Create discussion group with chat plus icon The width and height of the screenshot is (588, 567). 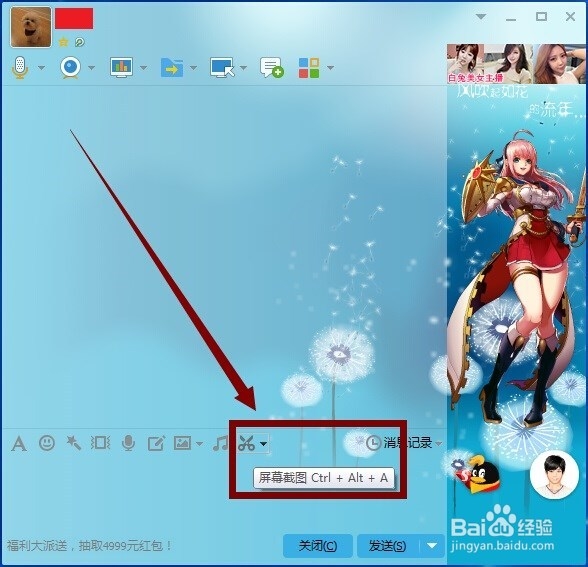point(272,68)
